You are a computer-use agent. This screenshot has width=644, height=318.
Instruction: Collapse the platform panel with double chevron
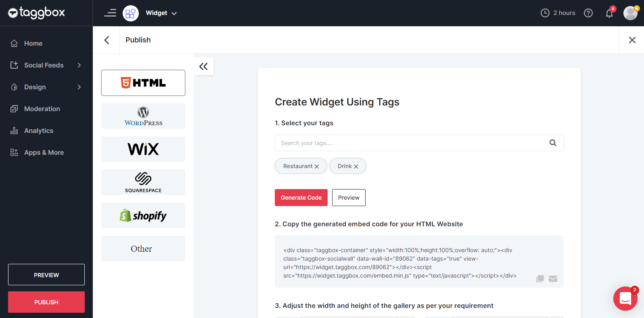point(203,67)
